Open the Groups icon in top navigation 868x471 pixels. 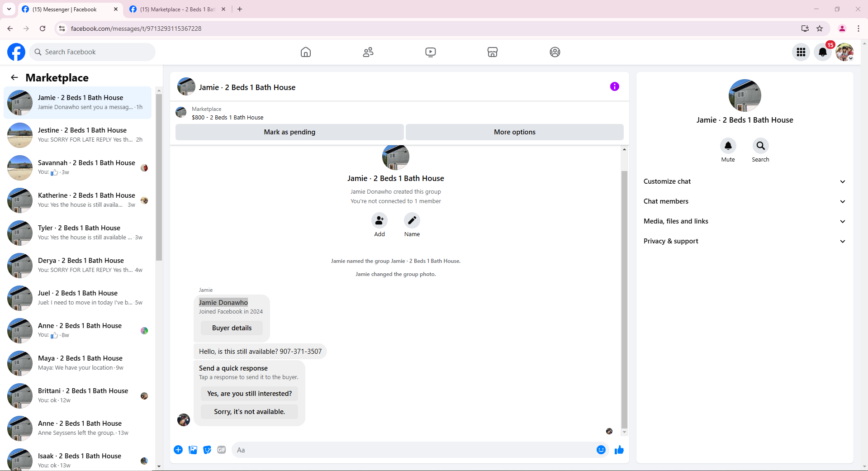(x=555, y=52)
